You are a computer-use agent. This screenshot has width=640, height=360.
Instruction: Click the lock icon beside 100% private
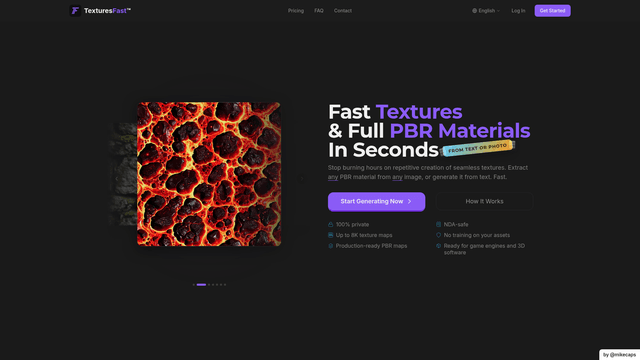point(331,224)
